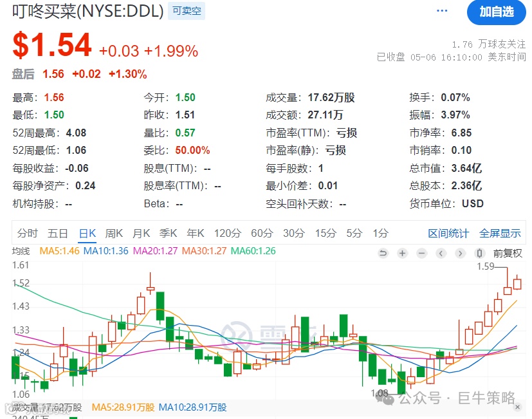Switch to the 1分 interval tab
This screenshot has height=419, width=532.
pos(381,233)
